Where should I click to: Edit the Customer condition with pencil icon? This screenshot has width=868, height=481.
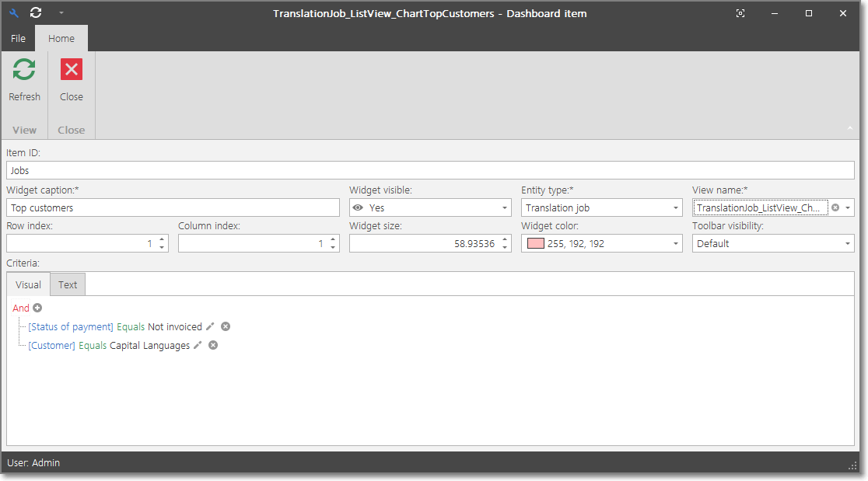pyautogui.click(x=198, y=346)
